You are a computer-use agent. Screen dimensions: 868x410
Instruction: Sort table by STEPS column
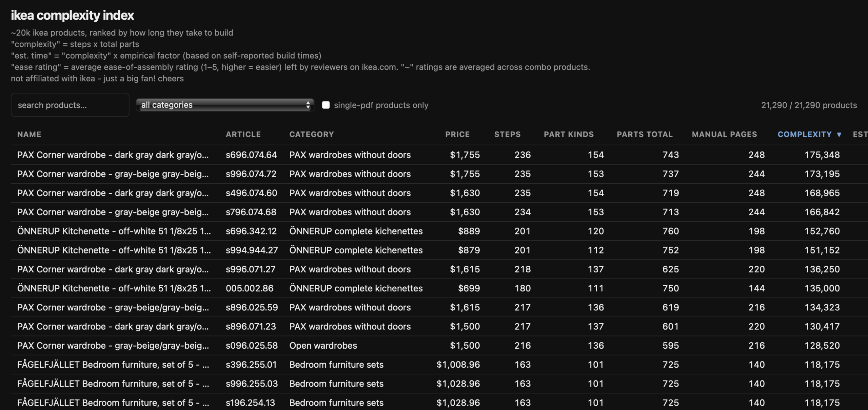[507, 135]
